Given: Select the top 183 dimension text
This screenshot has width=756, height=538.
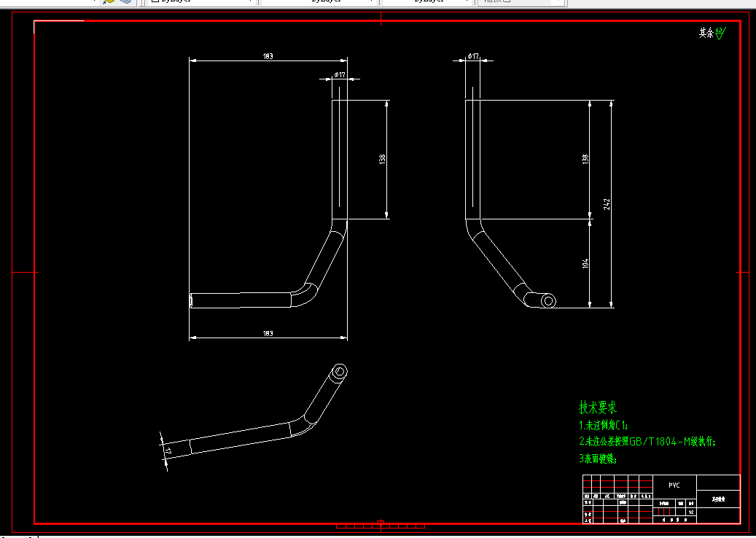Looking at the screenshot, I should point(268,56).
